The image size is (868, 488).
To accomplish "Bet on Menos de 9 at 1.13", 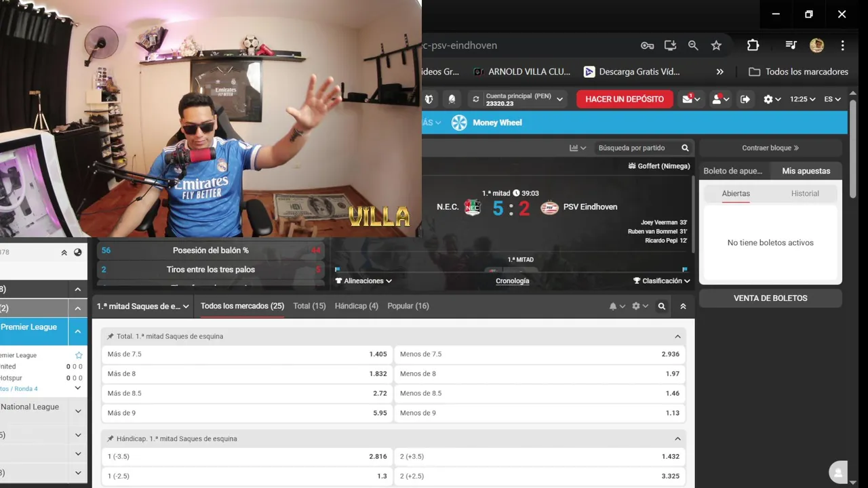I will 539,413.
